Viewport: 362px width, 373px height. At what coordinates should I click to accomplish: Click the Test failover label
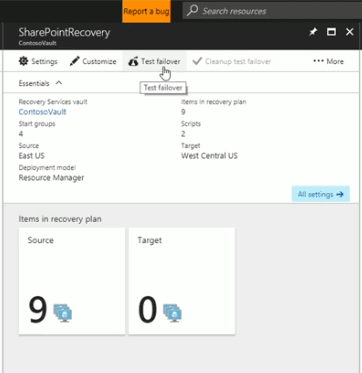[161, 62]
